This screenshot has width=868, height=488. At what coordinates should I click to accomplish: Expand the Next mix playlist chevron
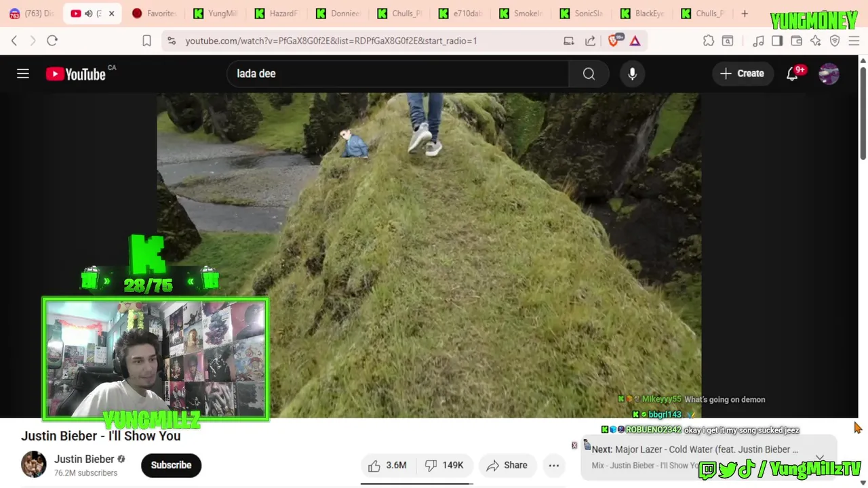pos(820,457)
